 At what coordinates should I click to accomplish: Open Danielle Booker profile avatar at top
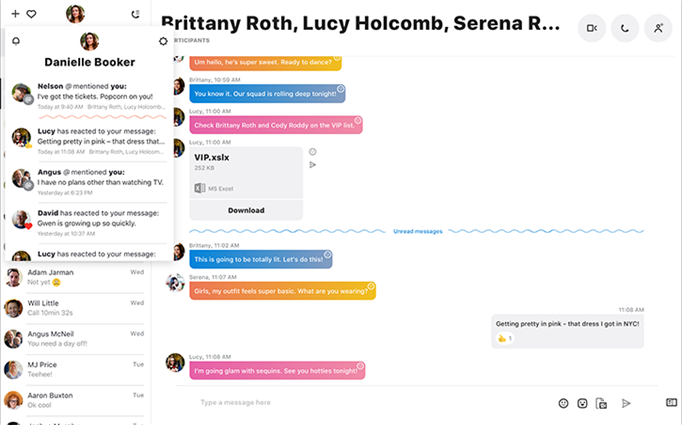[75, 14]
